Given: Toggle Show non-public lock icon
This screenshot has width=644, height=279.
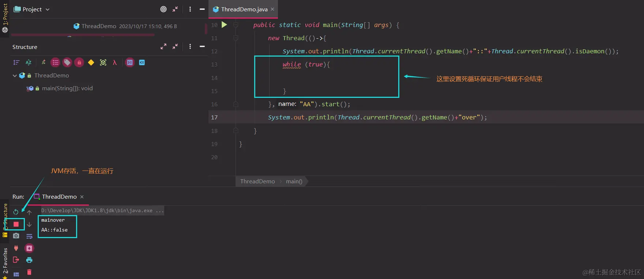Looking at the screenshot, I should 79,62.
